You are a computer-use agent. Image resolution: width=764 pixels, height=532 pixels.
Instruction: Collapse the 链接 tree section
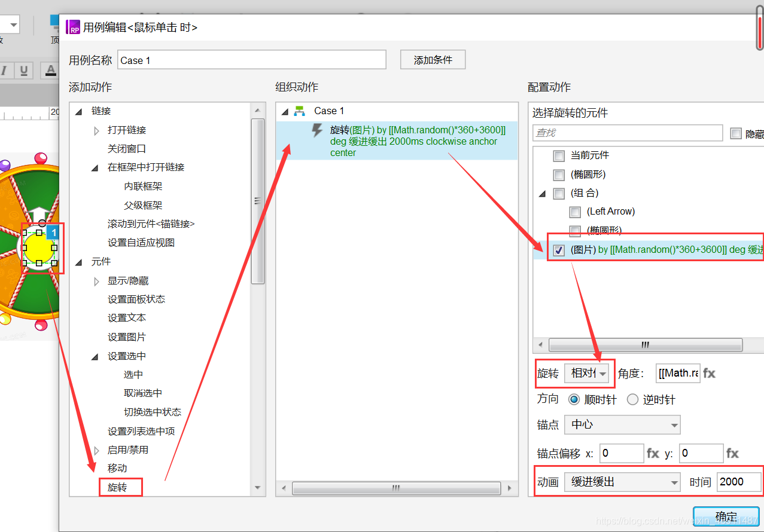click(78, 111)
